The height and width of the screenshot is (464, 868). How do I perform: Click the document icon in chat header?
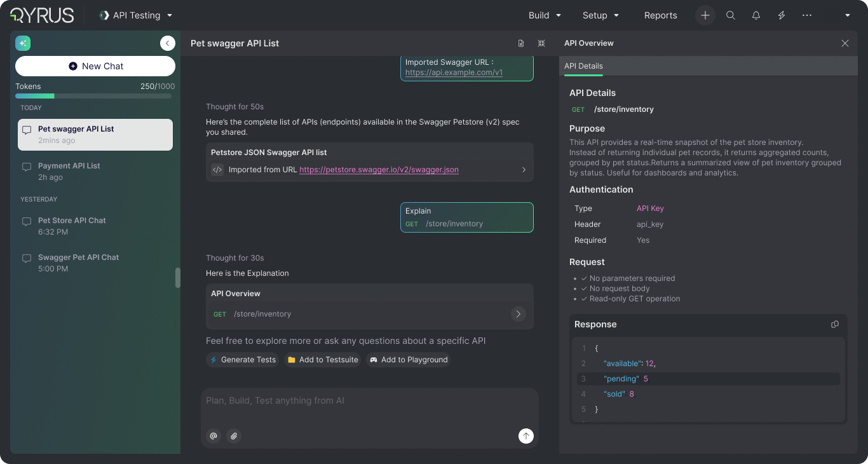click(521, 43)
